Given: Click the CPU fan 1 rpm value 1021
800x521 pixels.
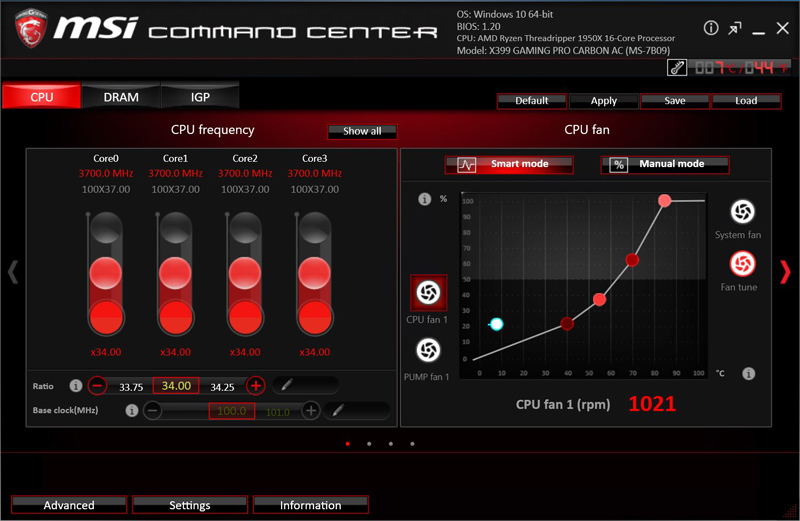Looking at the screenshot, I should 652,404.
